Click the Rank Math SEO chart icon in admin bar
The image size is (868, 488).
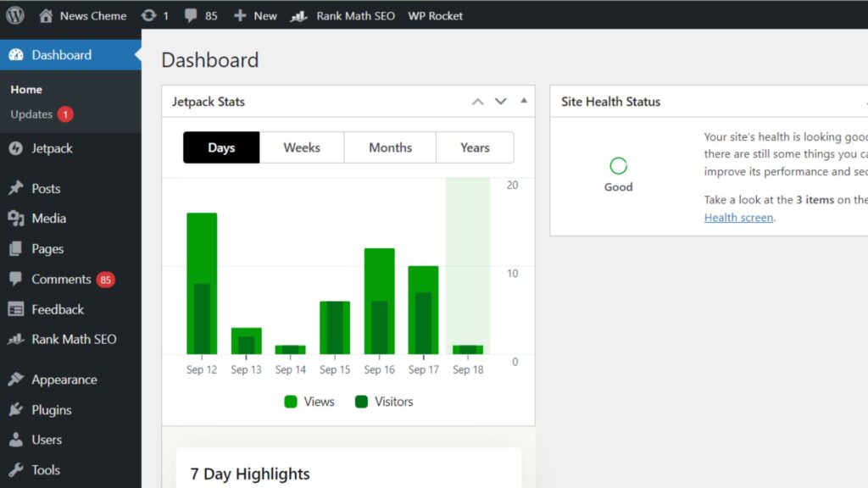click(x=299, y=16)
